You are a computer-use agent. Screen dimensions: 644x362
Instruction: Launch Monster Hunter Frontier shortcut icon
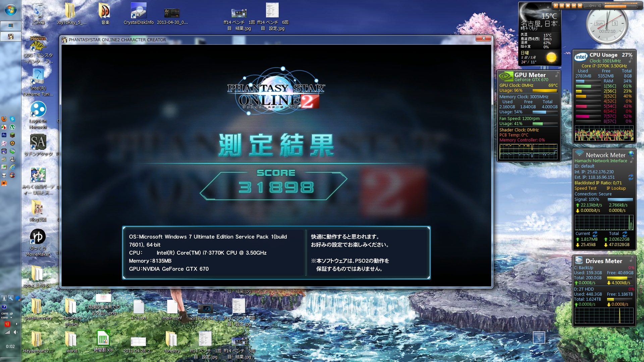tap(38, 50)
